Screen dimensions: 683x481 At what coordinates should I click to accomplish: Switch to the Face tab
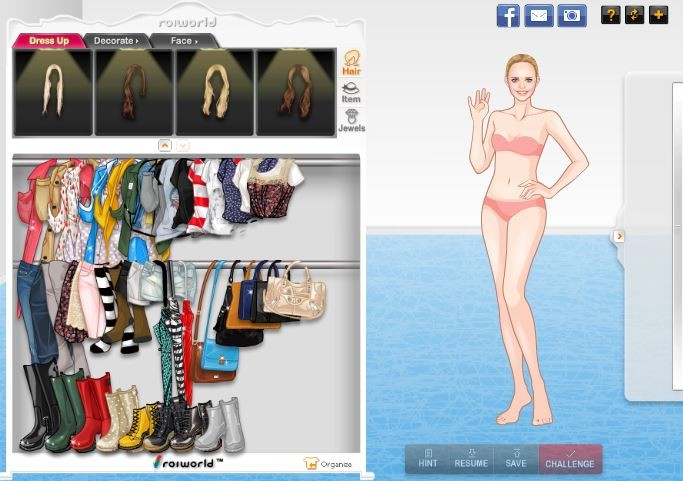(183, 41)
